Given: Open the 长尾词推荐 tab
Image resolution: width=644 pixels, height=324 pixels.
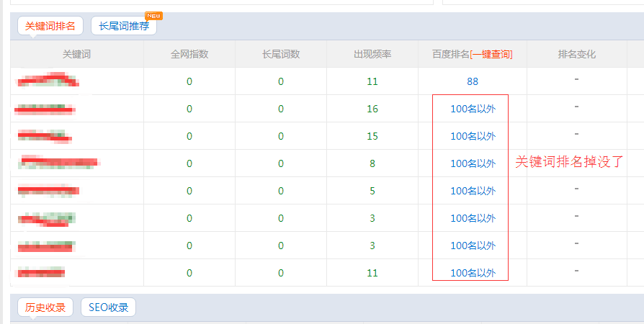Looking at the screenshot, I should pos(124,26).
